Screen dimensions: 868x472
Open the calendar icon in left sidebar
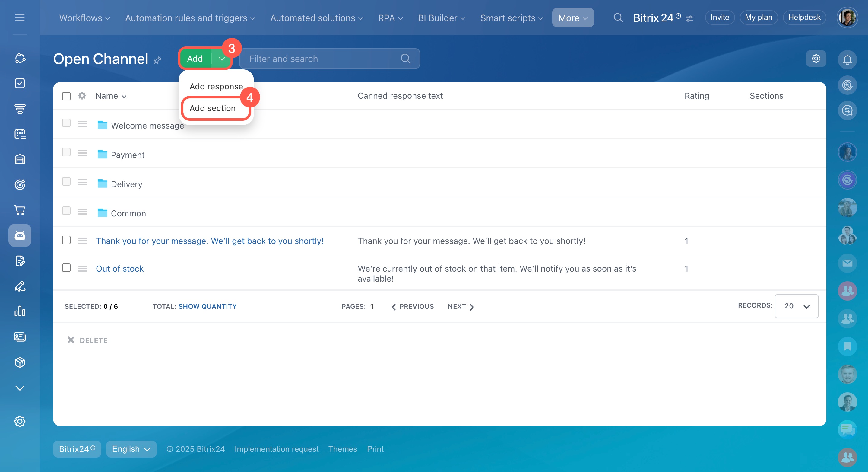[20, 134]
